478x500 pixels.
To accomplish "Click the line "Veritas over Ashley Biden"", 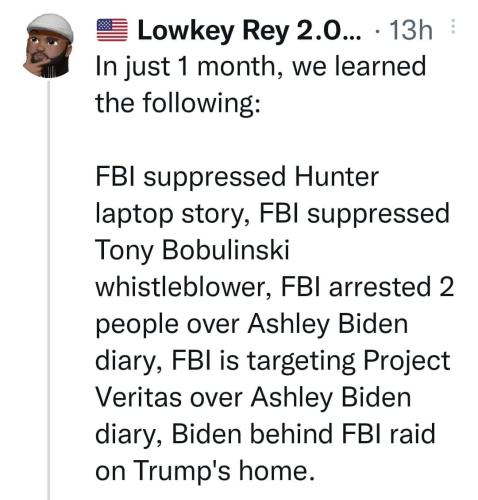I will (253, 397).
